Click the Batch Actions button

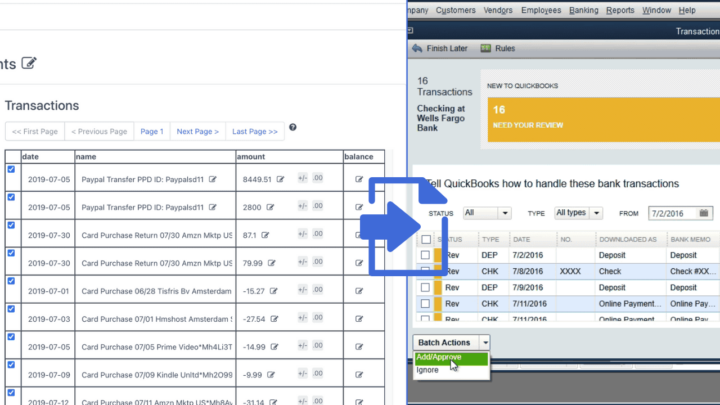[444, 343]
